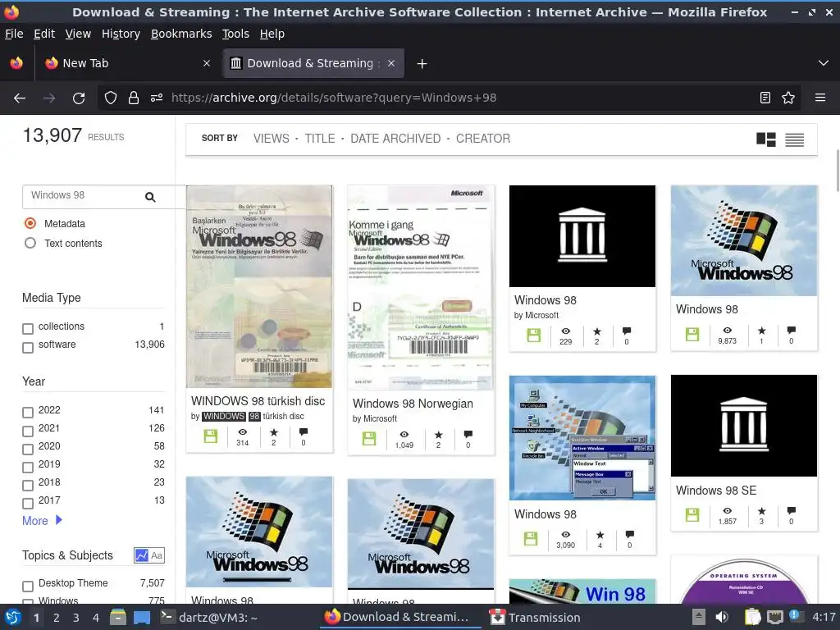Click the address bar URL
The width and height of the screenshot is (840, 630).
click(333, 98)
